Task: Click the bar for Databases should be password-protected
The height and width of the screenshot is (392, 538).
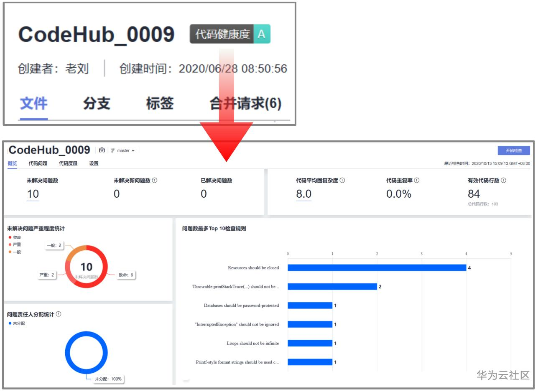Action: 310,305
